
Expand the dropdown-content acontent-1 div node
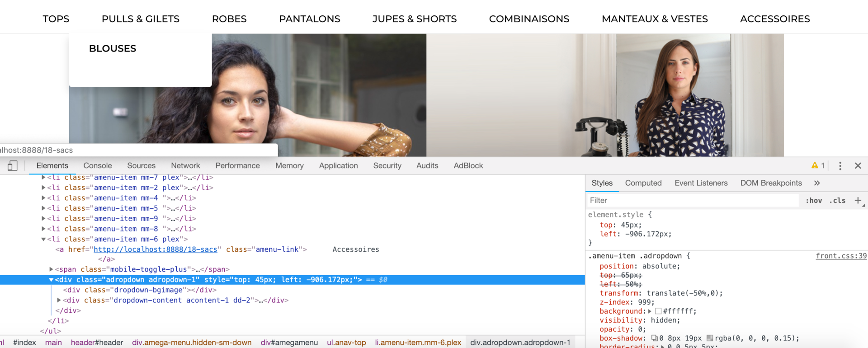click(x=59, y=300)
